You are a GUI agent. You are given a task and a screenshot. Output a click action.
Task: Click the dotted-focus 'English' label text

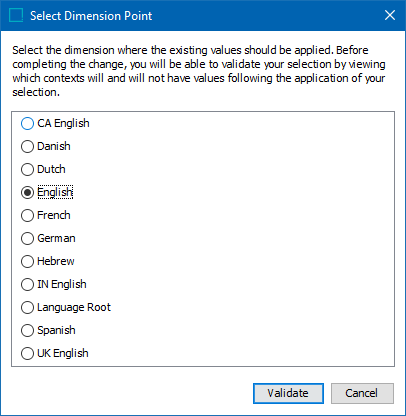coord(55,192)
